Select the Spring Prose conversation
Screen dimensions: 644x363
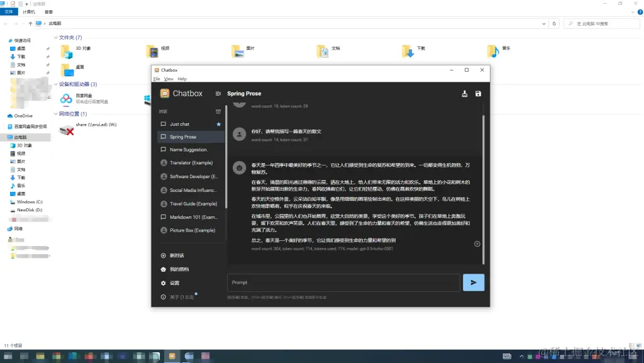191,137
